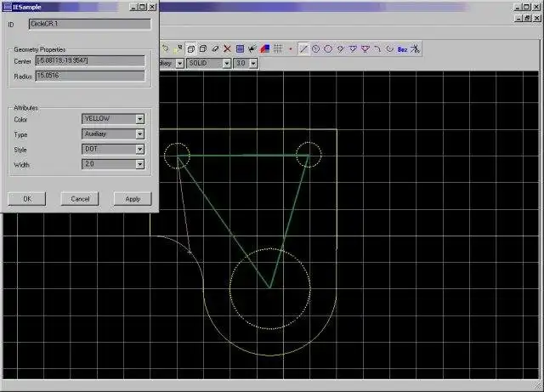Minimize the IESample dialog
The height and width of the screenshot is (392, 544).
pyautogui.click(x=133, y=7)
